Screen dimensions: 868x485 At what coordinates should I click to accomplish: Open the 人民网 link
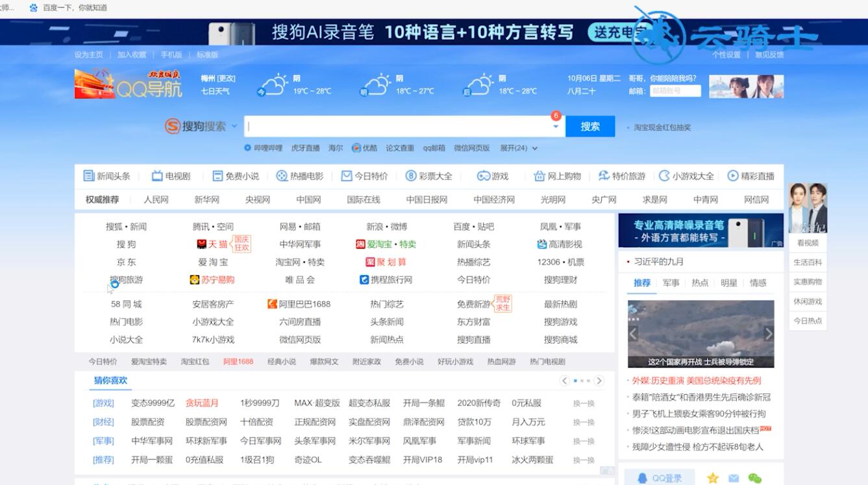pos(156,199)
